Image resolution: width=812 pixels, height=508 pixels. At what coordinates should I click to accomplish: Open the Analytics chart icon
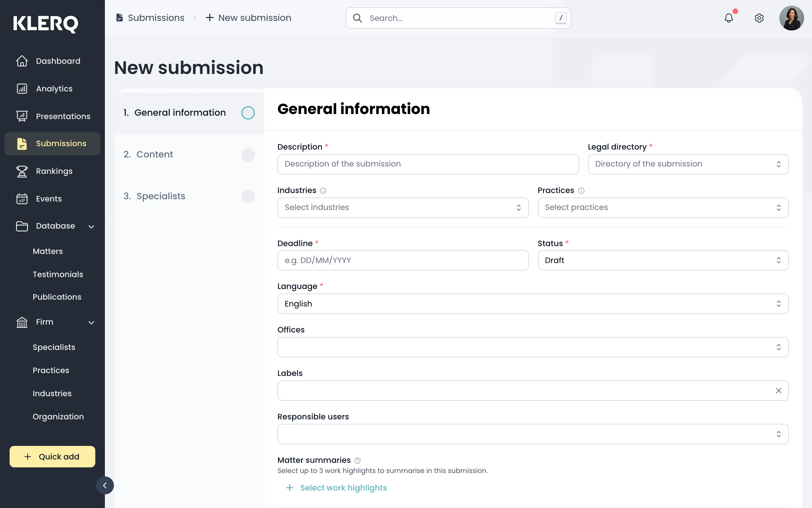click(22, 89)
